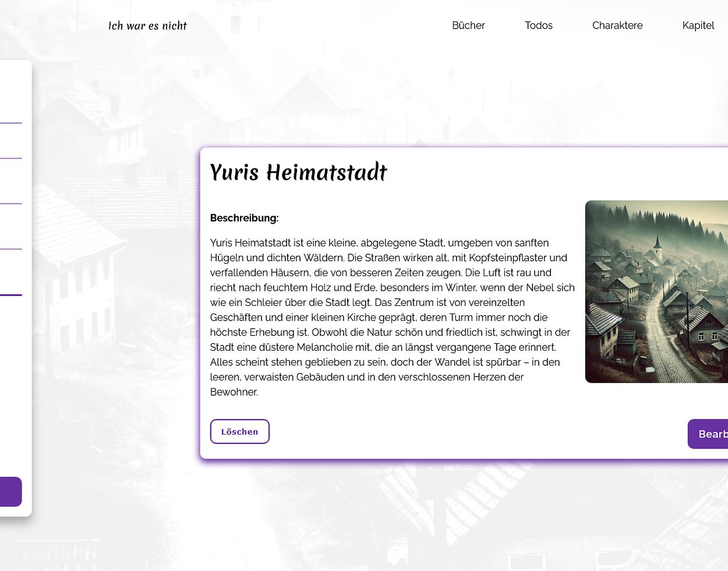Click the first line of the description text
The height and width of the screenshot is (571, 728).
[379, 243]
